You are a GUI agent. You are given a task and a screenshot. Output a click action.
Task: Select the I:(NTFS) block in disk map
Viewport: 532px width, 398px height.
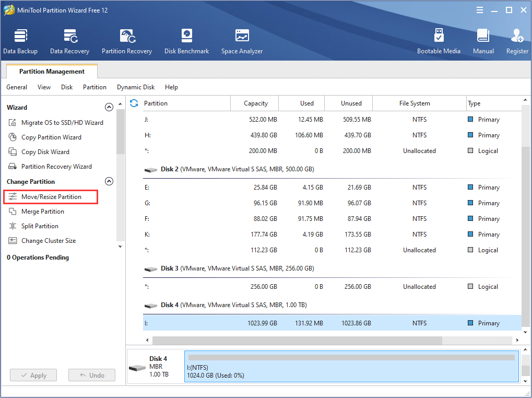(351, 367)
